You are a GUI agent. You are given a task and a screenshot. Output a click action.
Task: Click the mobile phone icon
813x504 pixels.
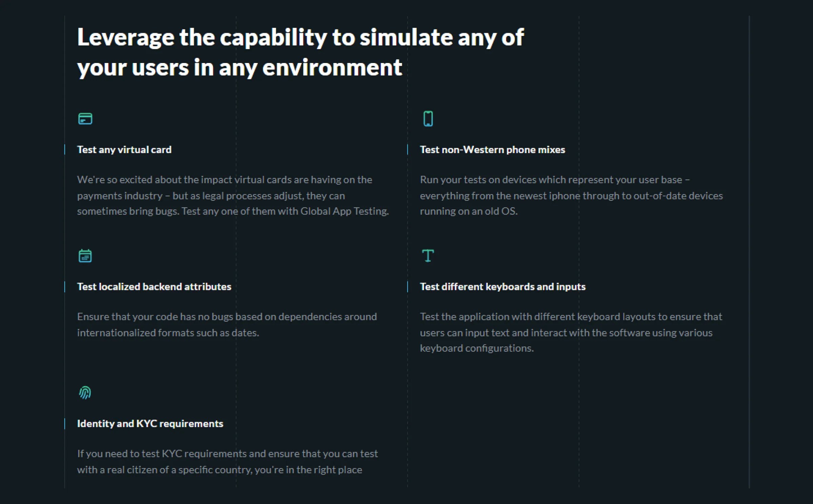428,119
